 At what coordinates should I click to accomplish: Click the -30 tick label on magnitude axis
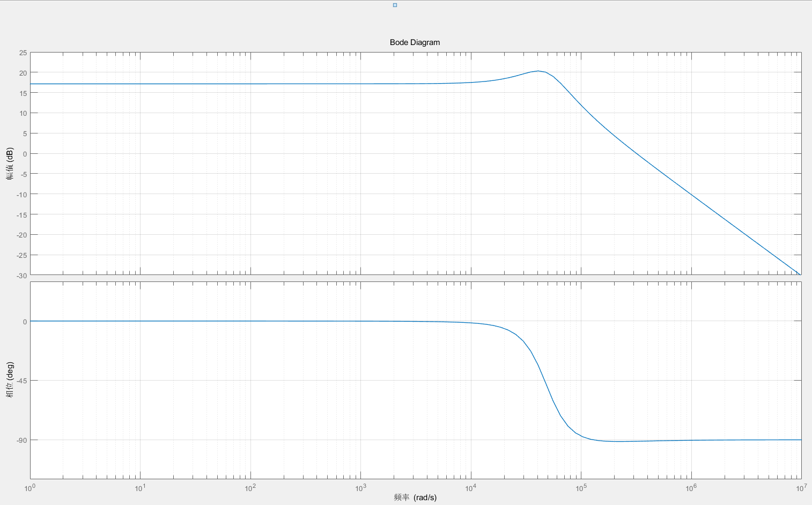tap(21, 276)
